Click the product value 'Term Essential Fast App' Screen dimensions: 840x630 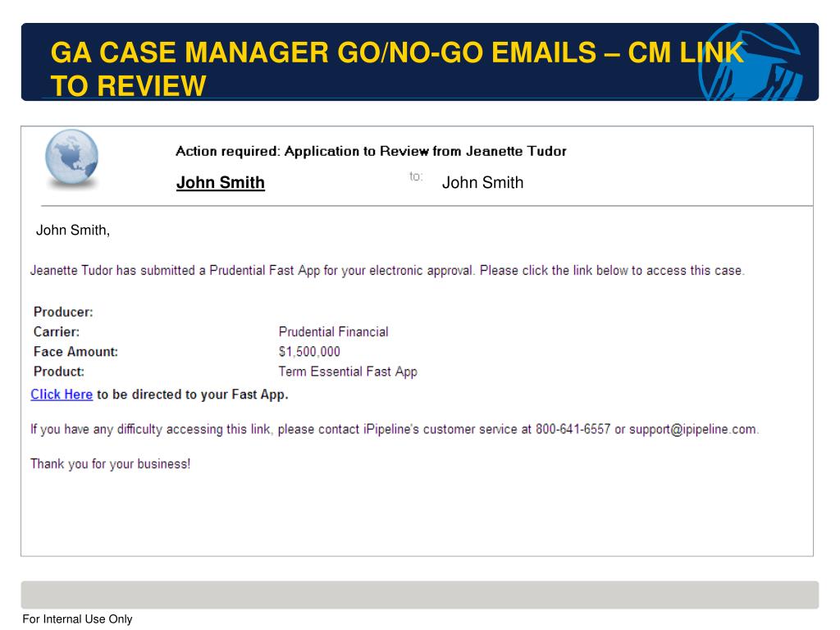348,372
